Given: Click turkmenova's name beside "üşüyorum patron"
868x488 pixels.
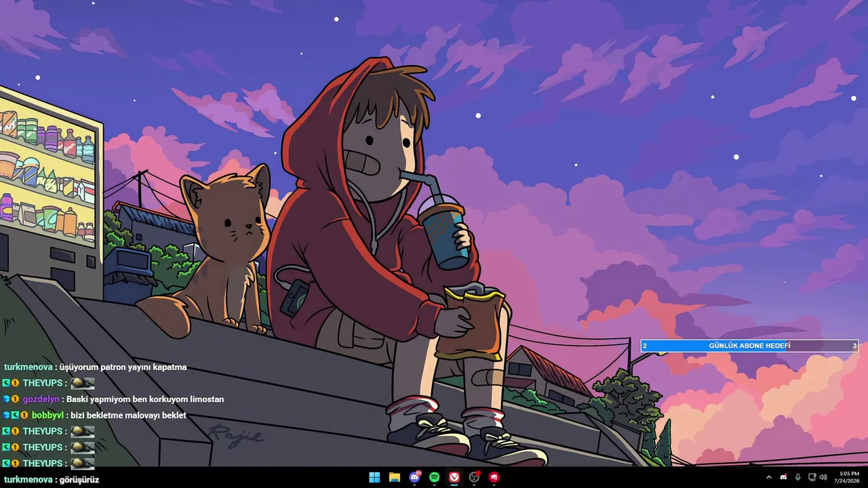Looking at the screenshot, I should click(28, 367).
